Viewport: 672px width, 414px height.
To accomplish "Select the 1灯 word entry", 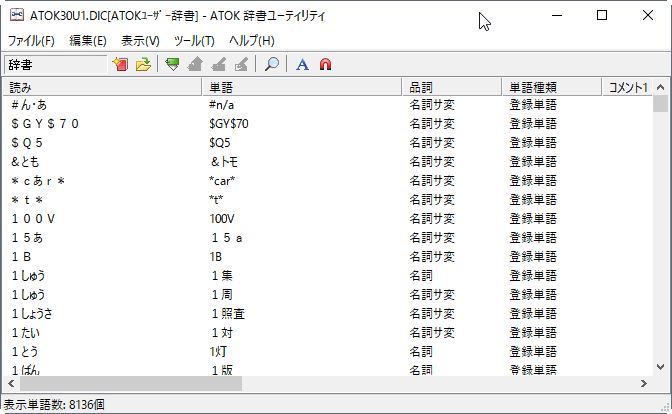I will [x=218, y=352].
